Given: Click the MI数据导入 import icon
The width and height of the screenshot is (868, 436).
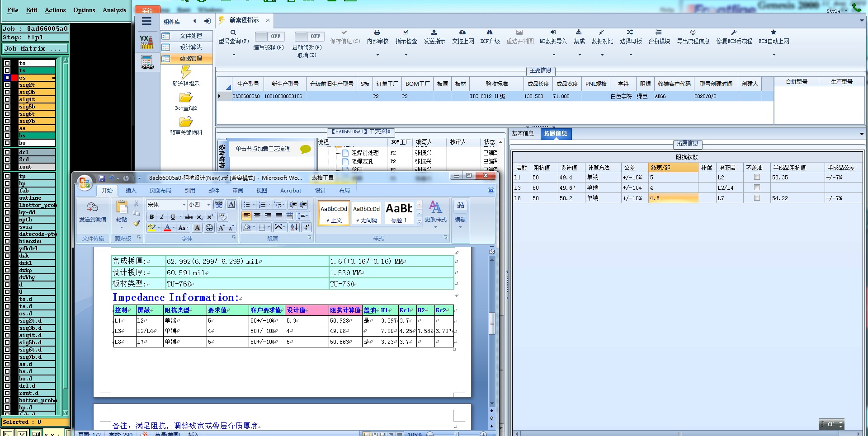Looking at the screenshot, I should 553,33.
